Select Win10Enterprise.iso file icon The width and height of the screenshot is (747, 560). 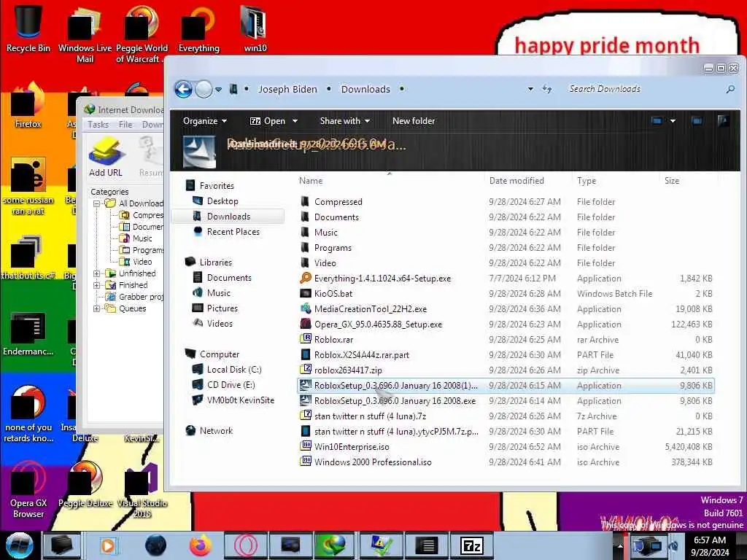pyautogui.click(x=306, y=446)
